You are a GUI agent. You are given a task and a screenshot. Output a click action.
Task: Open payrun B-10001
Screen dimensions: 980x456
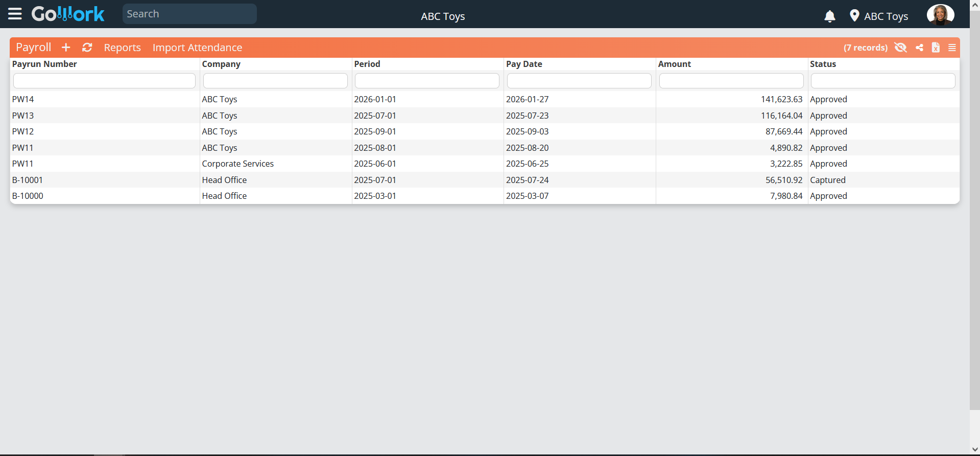coord(28,180)
